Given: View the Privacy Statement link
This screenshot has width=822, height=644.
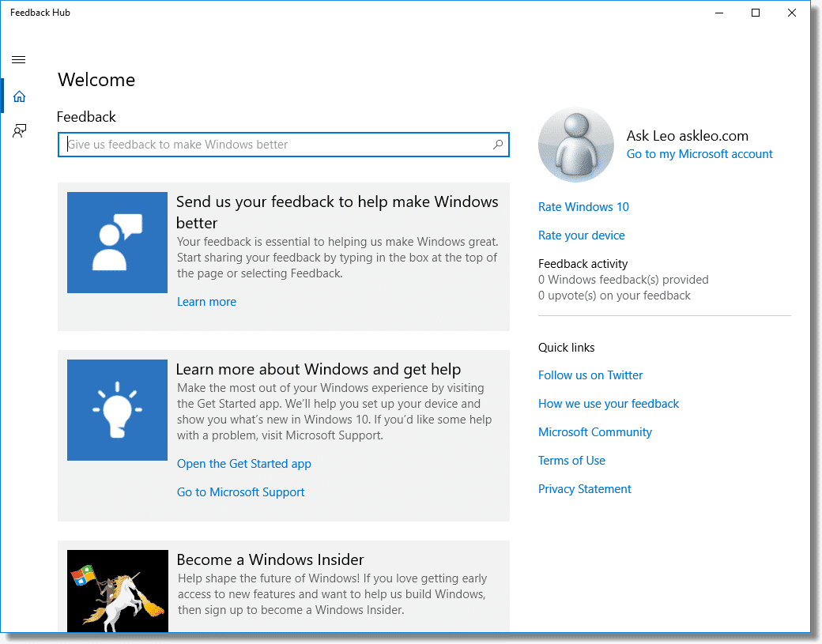Looking at the screenshot, I should 585,489.
